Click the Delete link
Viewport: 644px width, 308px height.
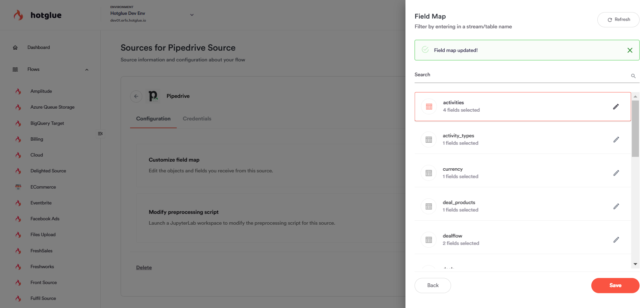coord(144,268)
